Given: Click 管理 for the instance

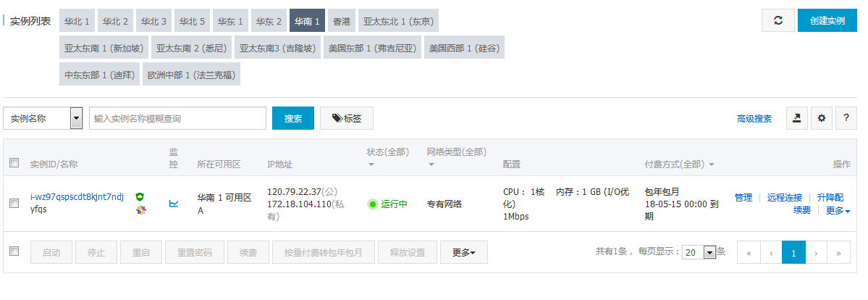Looking at the screenshot, I should [x=743, y=197].
